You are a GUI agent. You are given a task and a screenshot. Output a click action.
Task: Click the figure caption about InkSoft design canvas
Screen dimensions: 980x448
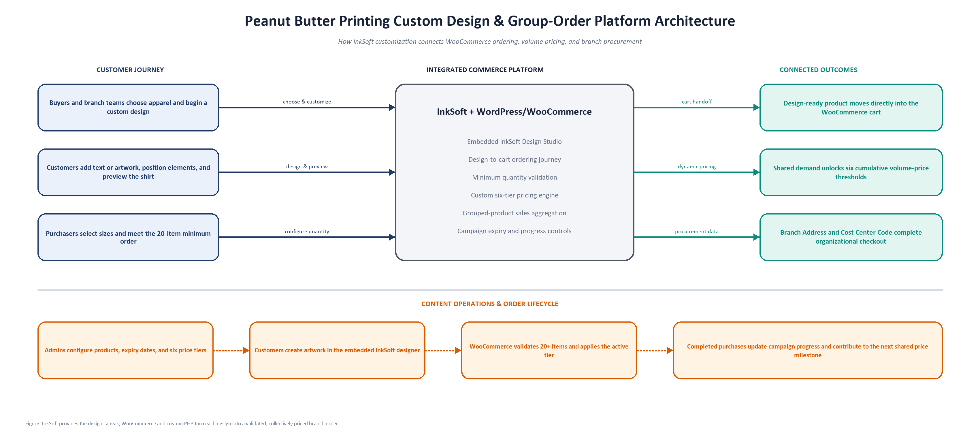click(x=182, y=423)
